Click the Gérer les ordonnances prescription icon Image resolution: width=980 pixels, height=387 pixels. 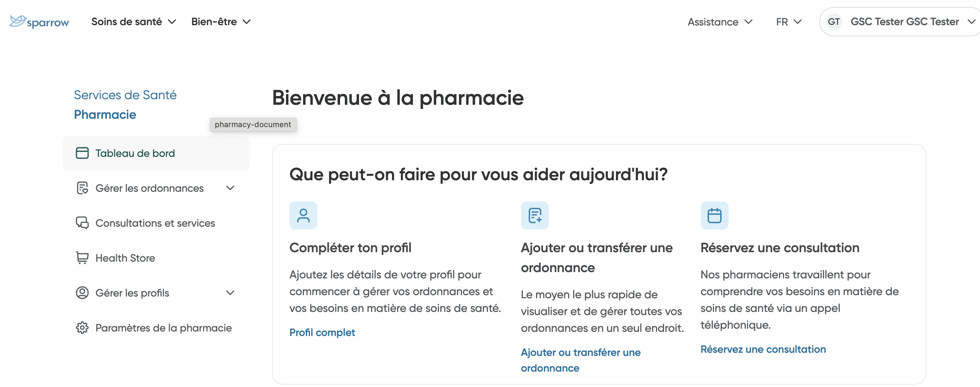(x=82, y=188)
